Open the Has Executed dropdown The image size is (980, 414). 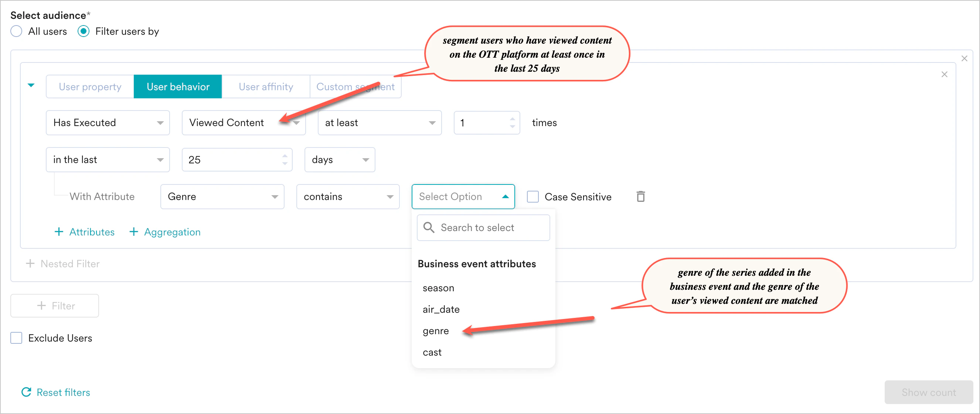[108, 122]
